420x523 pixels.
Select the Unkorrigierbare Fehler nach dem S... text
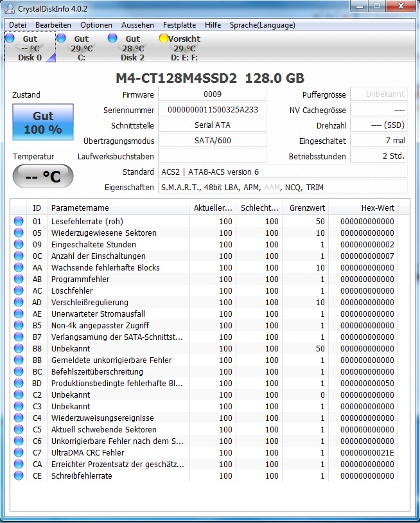coord(118,441)
